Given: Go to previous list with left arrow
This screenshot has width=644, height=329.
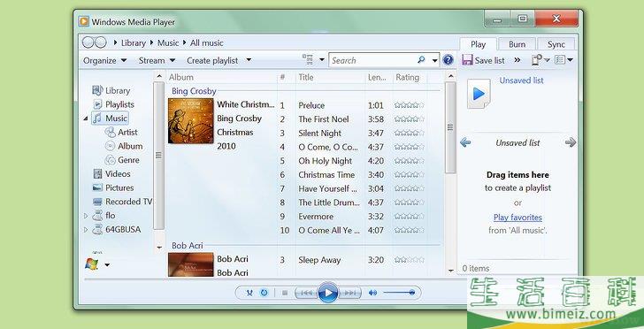Looking at the screenshot, I should tap(465, 142).
